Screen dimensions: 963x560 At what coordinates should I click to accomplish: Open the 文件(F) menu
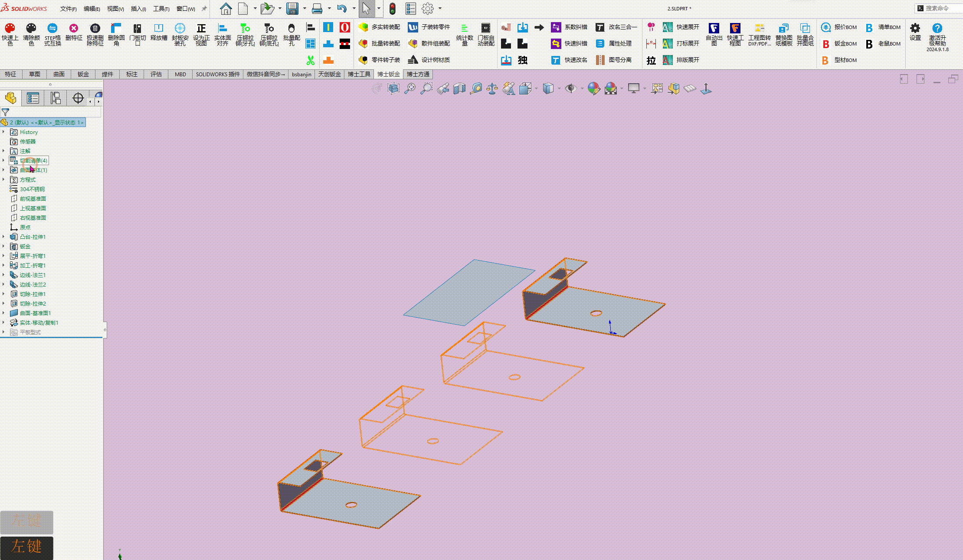point(69,9)
